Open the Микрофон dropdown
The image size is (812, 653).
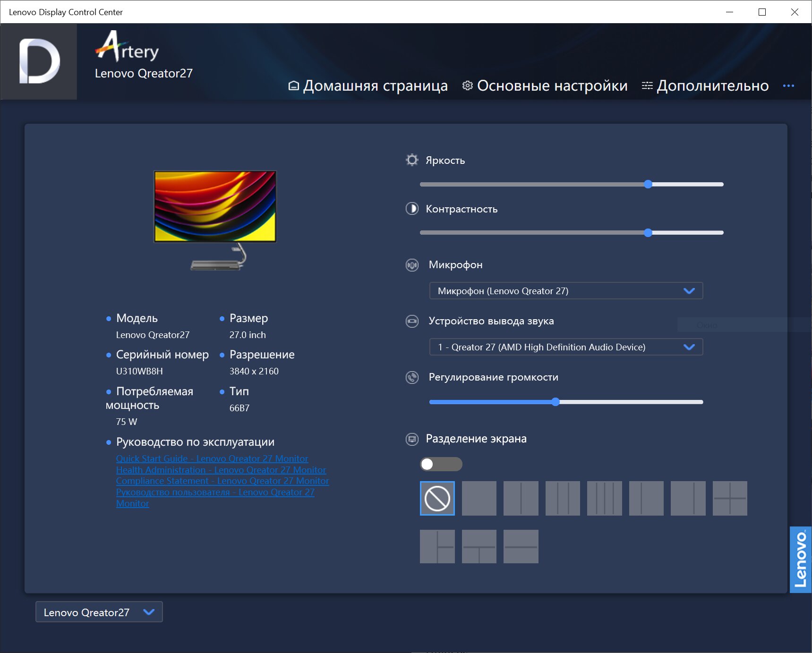(566, 291)
